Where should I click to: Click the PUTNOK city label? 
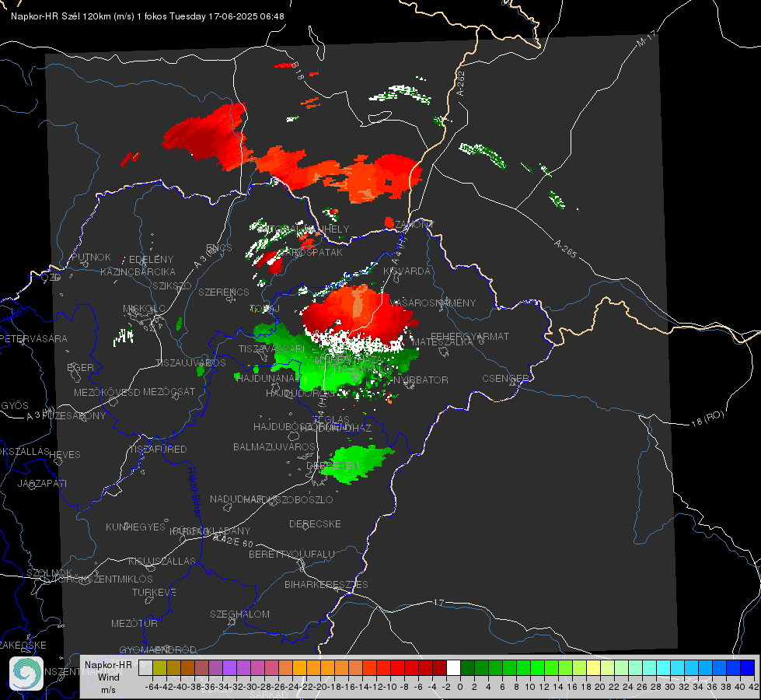point(91,257)
